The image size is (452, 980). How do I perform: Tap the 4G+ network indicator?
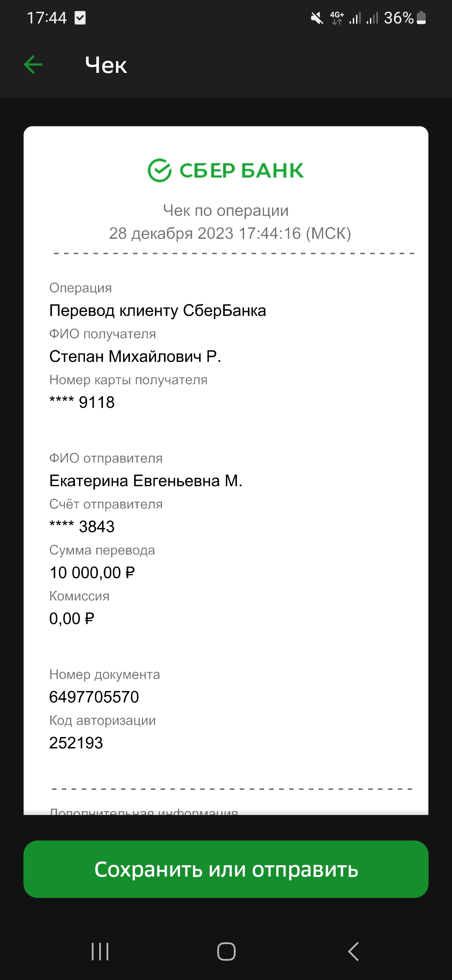(x=337, y=18)
